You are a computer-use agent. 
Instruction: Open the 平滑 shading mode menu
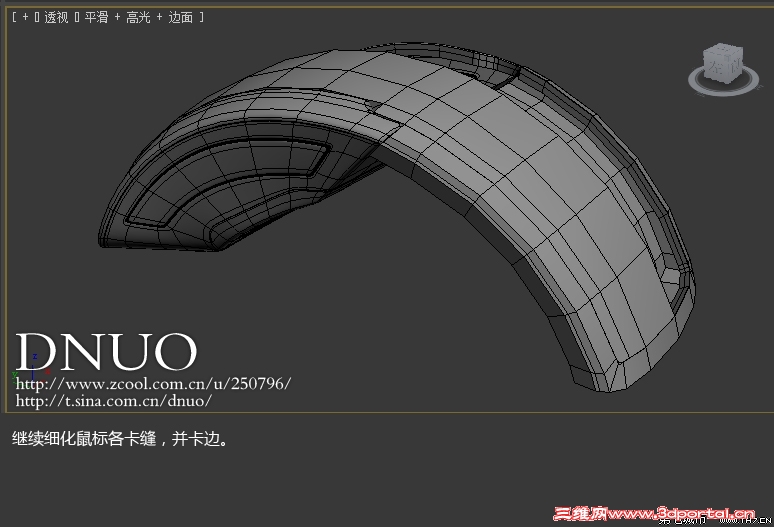96,17
